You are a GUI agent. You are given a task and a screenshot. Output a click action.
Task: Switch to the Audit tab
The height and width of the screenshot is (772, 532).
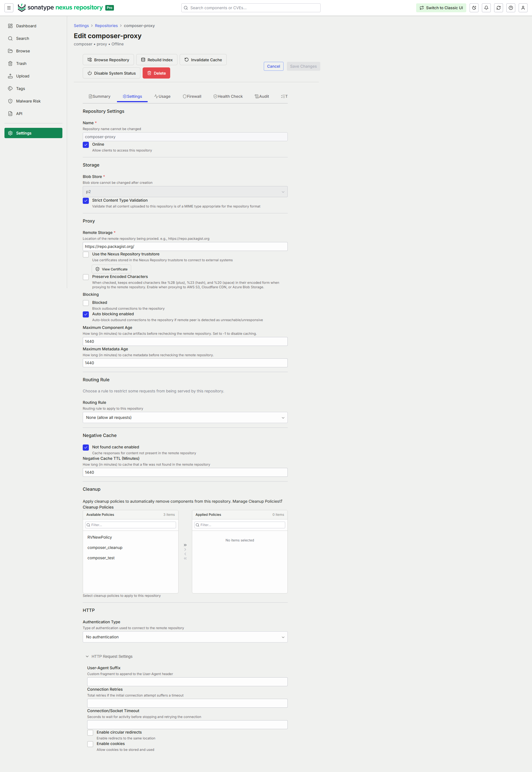(262, 96)
